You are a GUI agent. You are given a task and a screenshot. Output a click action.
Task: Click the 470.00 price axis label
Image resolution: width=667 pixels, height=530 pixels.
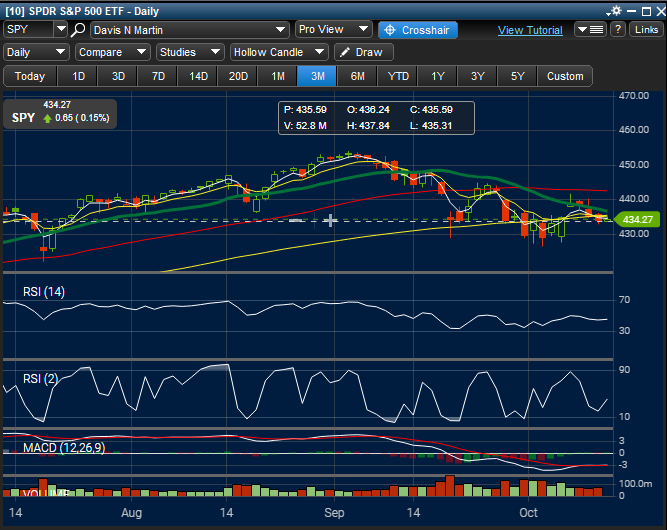[x=634, y=96]
